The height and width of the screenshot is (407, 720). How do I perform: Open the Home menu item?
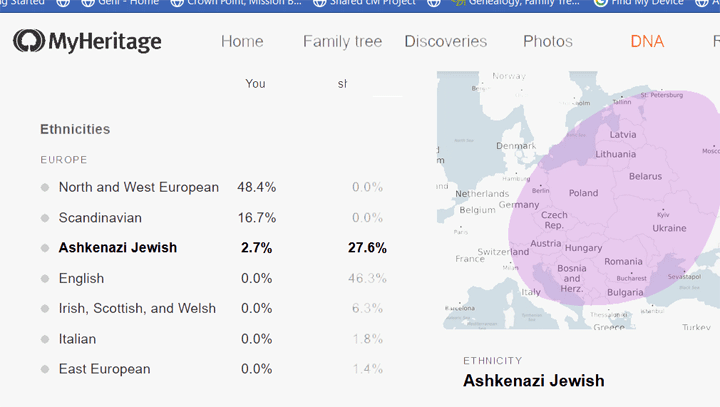242,41
